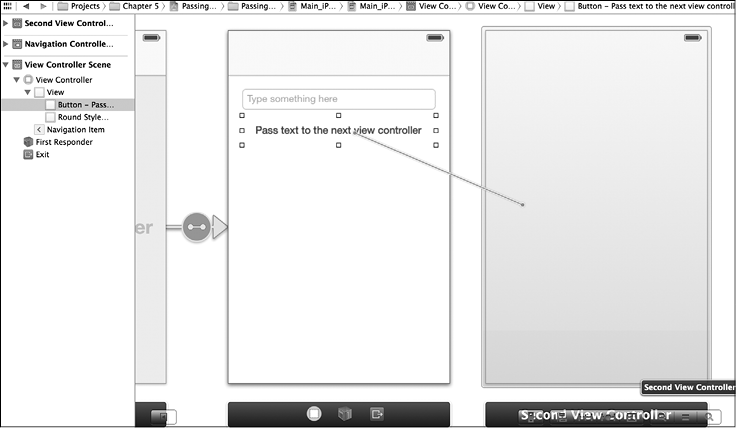Click the 'Pass text to the next view controller' button

tap(338, 131)
